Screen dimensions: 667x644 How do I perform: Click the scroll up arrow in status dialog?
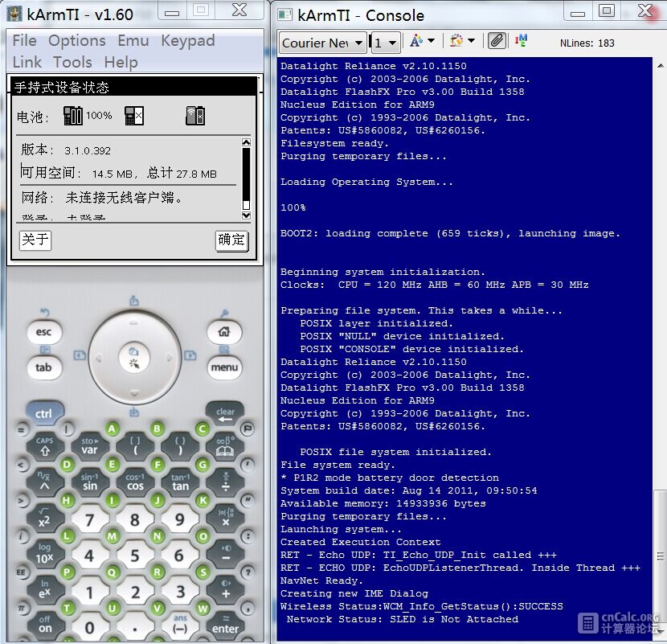(x=246, y=142)
